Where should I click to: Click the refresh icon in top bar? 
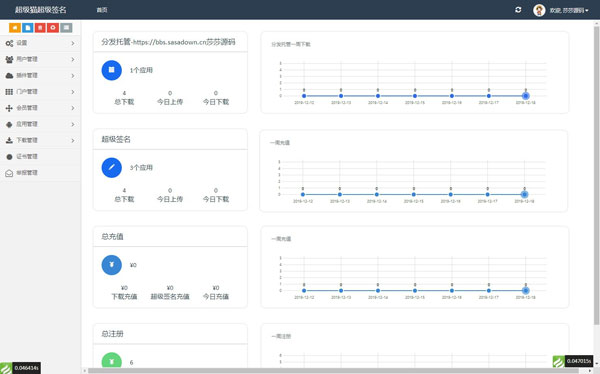[x=518, y=10]
